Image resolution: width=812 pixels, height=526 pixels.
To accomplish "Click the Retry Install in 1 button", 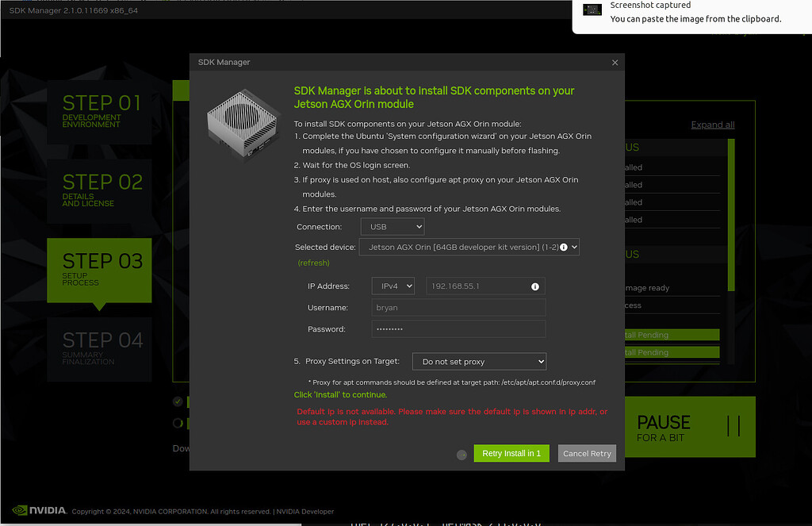I will pos(511,453).
